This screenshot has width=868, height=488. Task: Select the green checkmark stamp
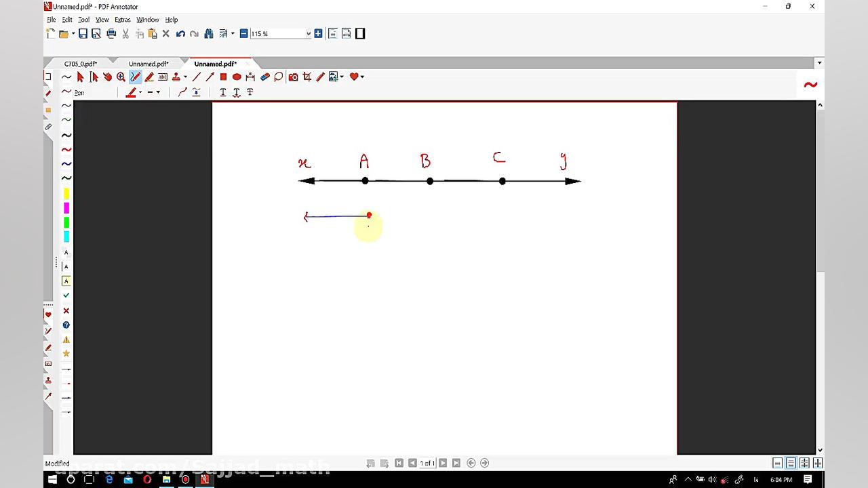[66, 296]
